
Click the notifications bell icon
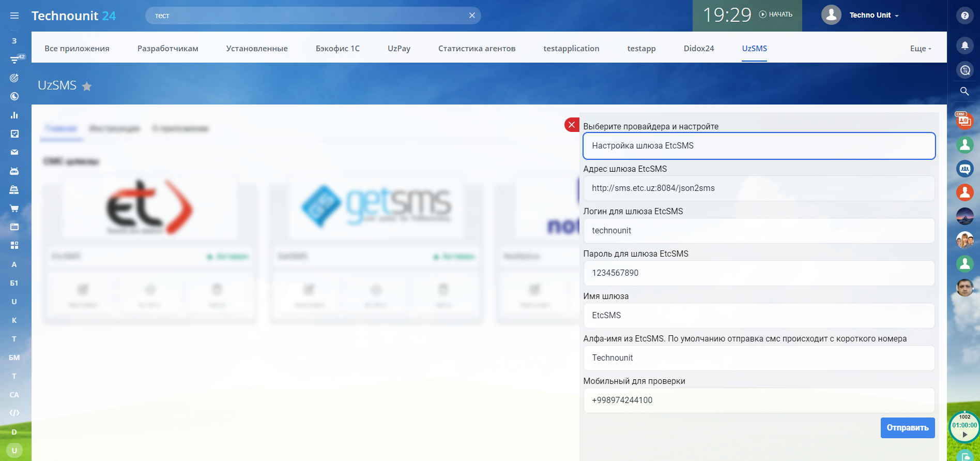(x=964, y=46)
